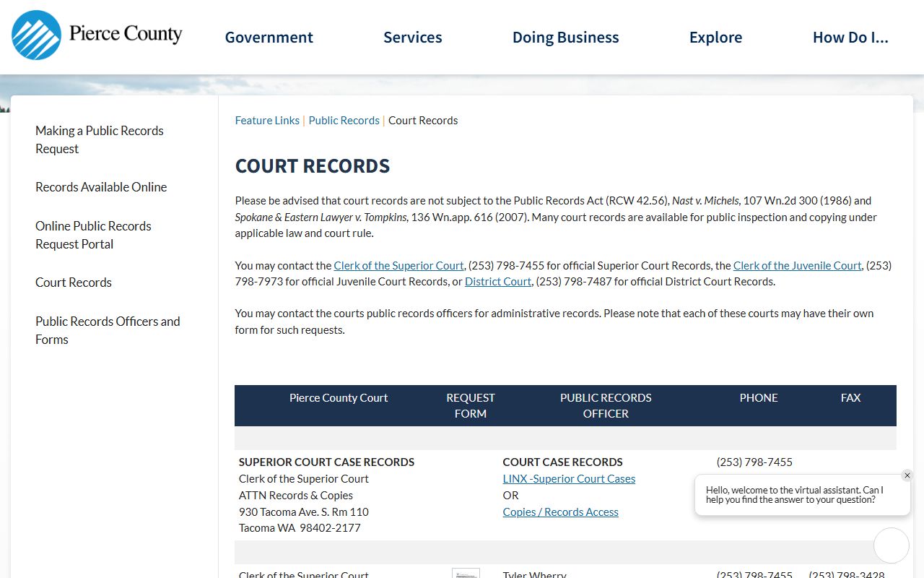The width and height of the screenshot is (924, 578).
Task: Open the Services menu
Action: point(413,38)
